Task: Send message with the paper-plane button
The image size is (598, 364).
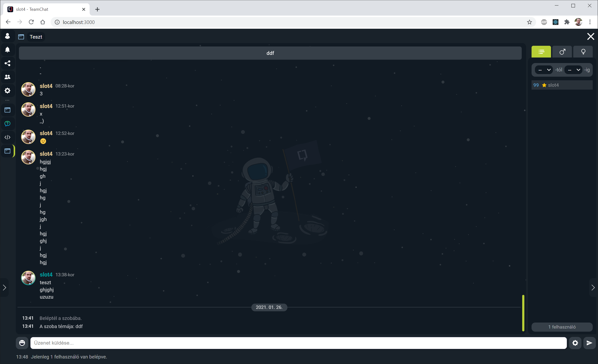Action: (x=589, y=343)
